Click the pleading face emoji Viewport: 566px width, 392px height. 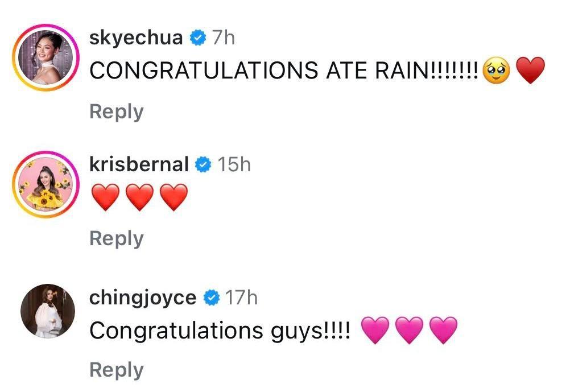pos(494,71)
